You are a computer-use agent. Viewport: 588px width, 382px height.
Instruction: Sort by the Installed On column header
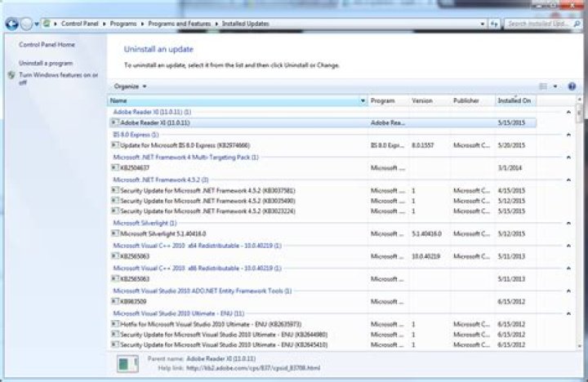click(515, 100)
